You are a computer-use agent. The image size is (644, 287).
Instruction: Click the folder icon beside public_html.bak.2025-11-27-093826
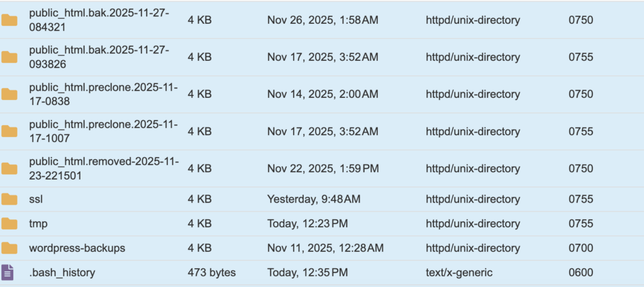[9, 57]
